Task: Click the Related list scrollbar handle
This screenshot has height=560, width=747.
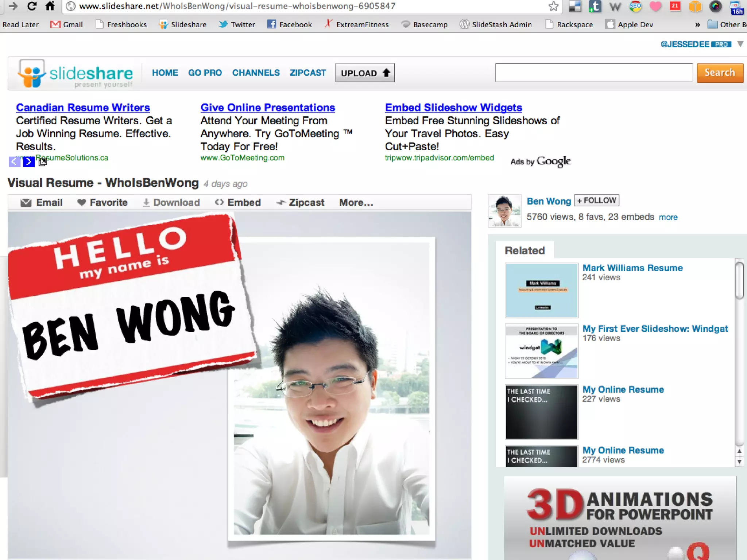Action: 739,280
